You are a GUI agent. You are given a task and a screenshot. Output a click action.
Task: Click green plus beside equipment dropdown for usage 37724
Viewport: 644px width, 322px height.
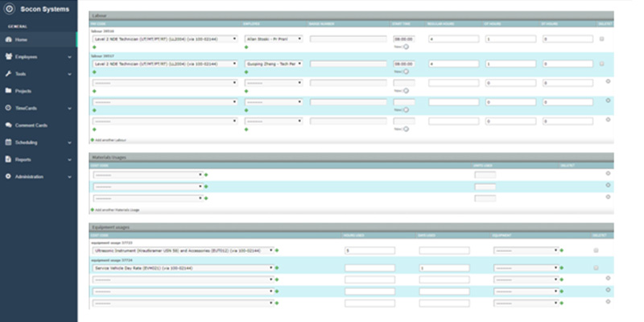(561, 268)
